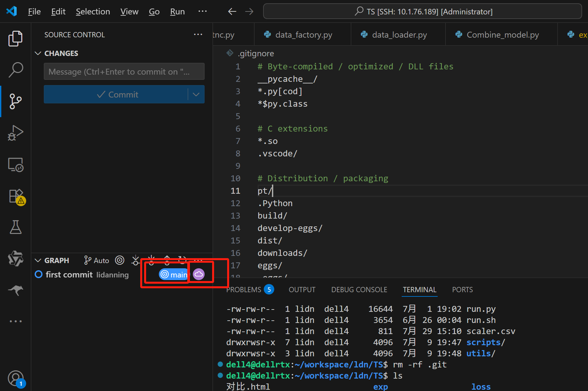Image resolution: width=588 pixels, height=391 pixels.
Task: Click the commit message input field
Action: pos(124,72)
